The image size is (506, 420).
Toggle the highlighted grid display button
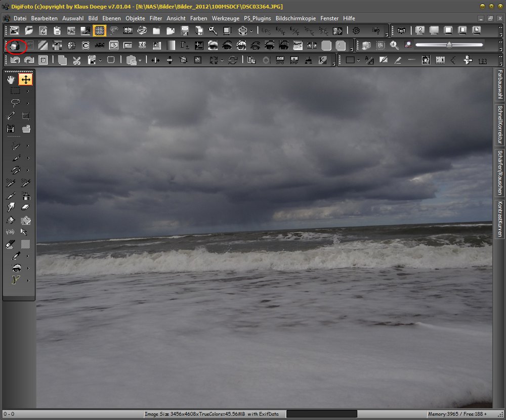100,31
